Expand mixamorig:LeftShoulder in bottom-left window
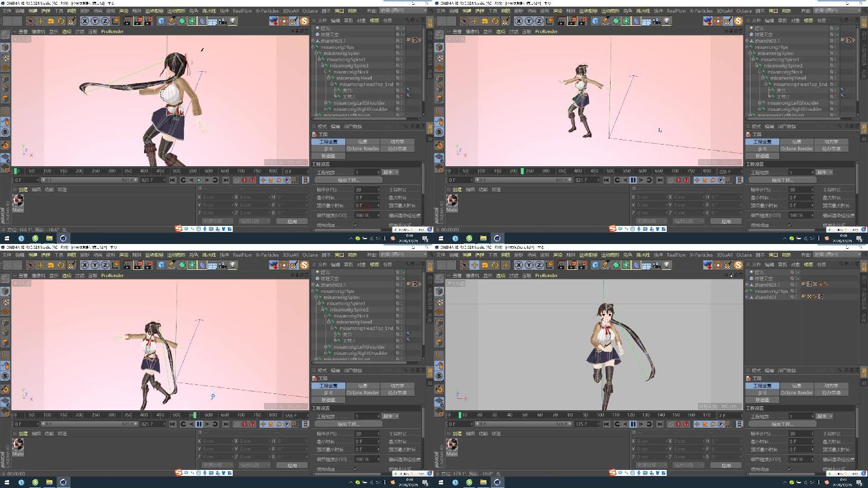 [325, 346]
